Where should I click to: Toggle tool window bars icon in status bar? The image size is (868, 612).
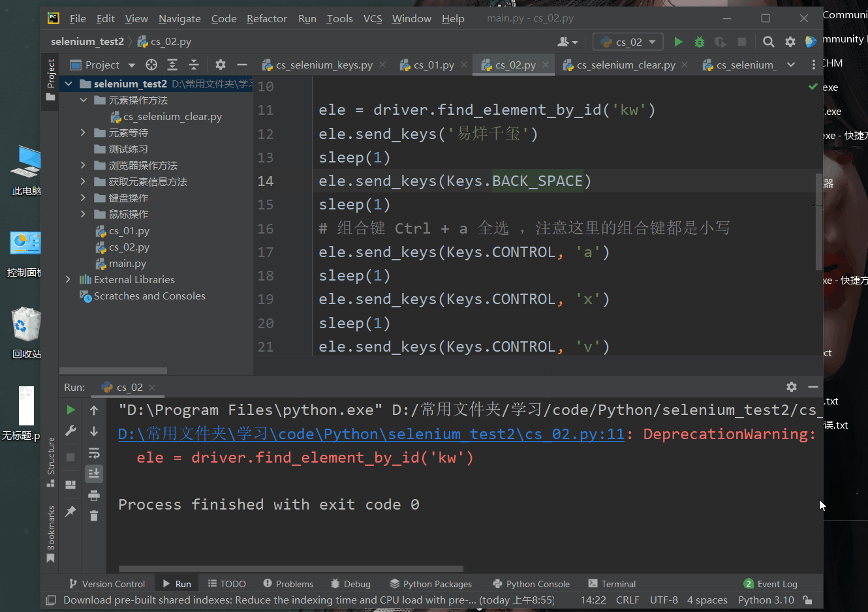click(51, 600)
